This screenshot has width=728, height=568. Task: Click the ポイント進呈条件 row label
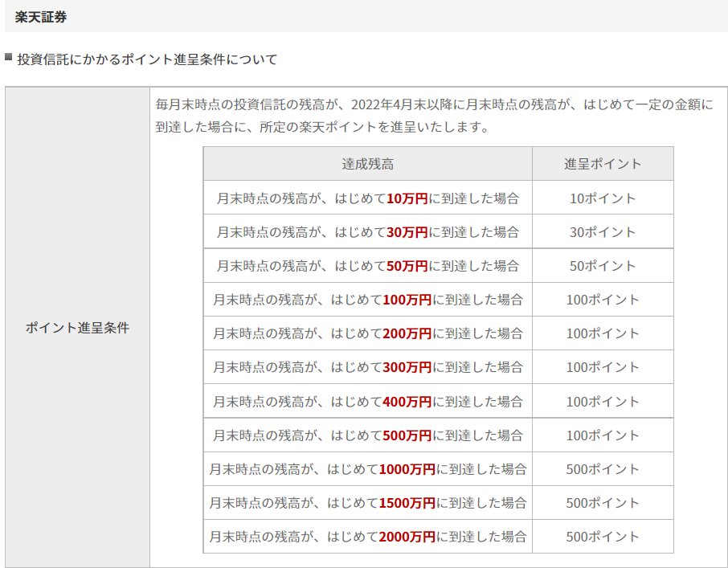[x=77, y=328]
